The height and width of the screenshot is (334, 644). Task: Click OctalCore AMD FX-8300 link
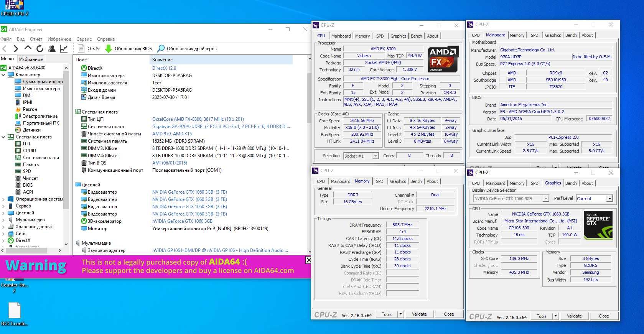point(198,119)
